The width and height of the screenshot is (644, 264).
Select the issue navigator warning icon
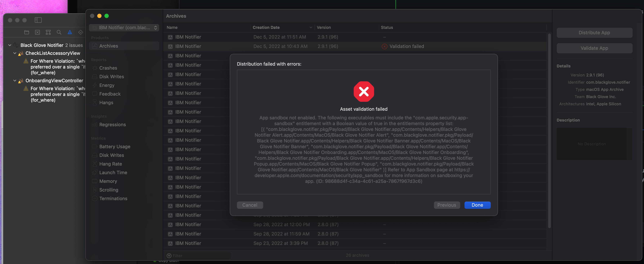point(70,32)
